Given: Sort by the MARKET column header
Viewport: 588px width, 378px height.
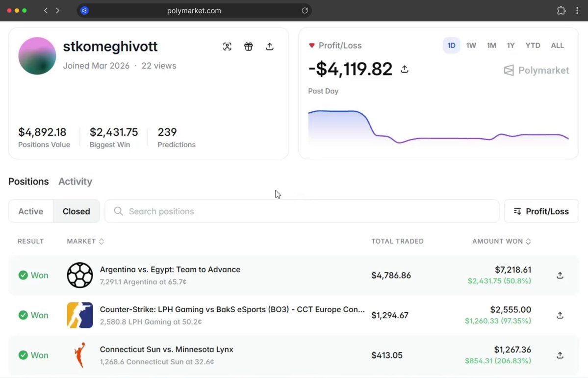Looking at the screenshot, I should pos(85,241).
